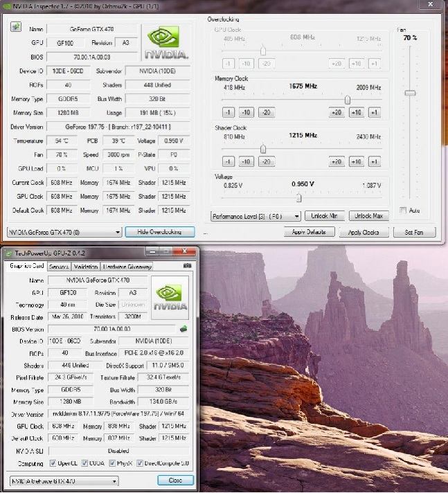448x493 pixels.
Task: Click the Transistors 3200M value
Action: click(133, 316)
